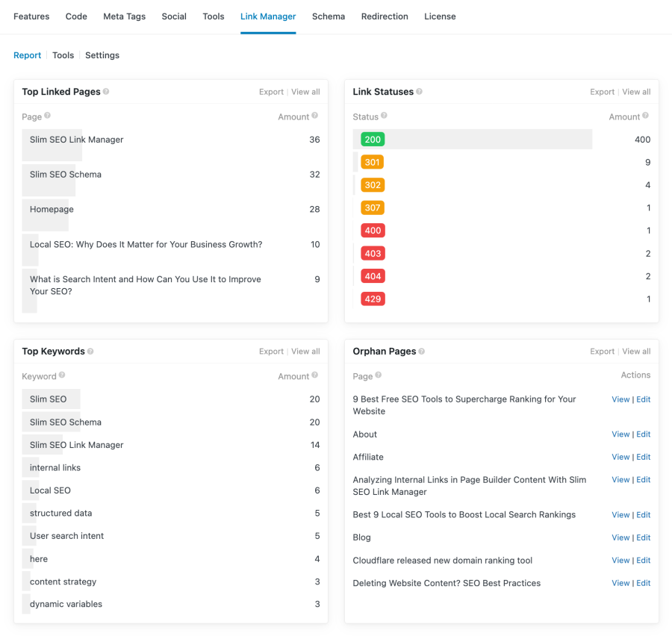Click the structured data keyword row
The image size is (672, 636).
pyautogui.click(x=171, y=513)
